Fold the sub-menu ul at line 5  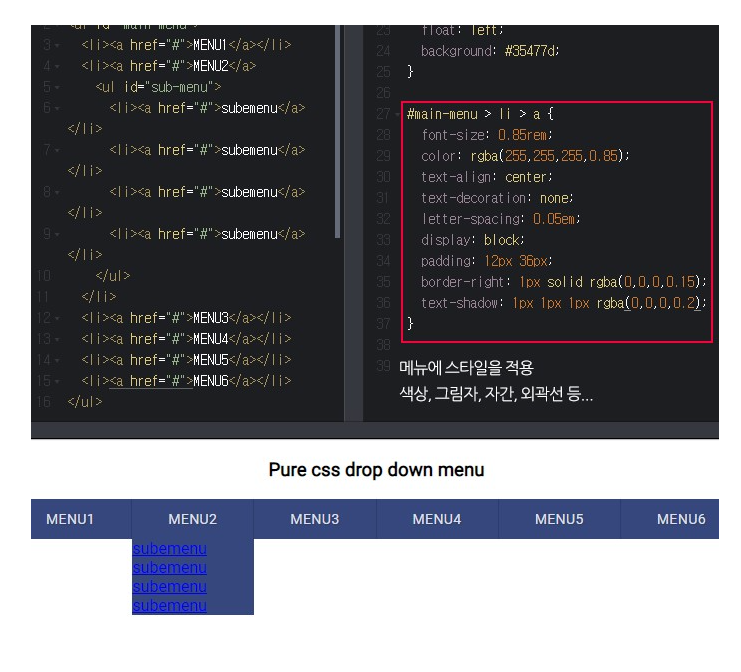pyautogui.click(x=57, y=88)
